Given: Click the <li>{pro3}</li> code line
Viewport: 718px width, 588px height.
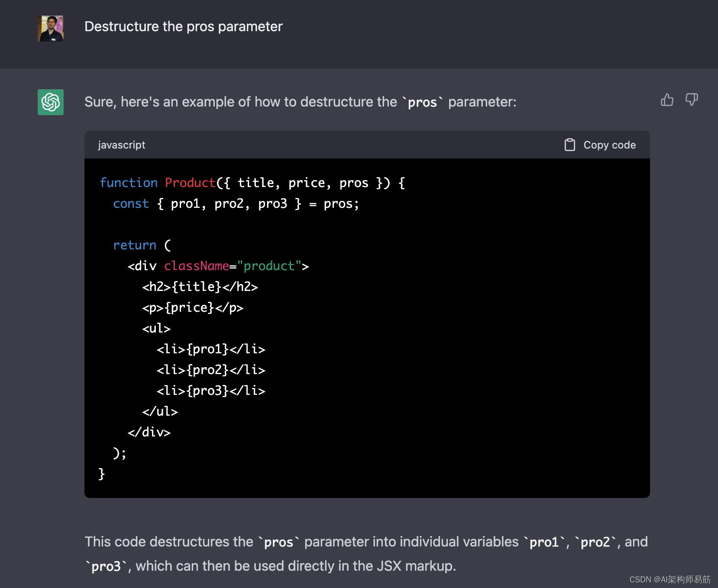Looking at the screenshot, I should click(x=211, y=391).
